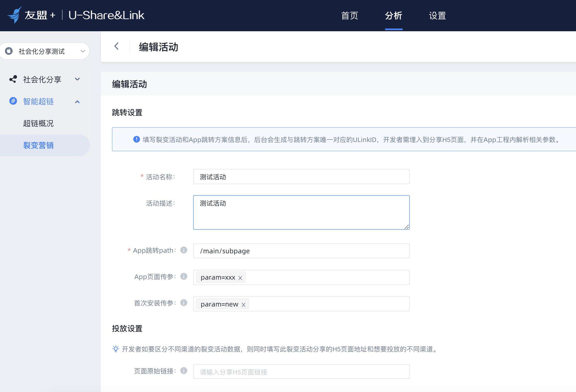Open 超链概况 in sidebar

click(x=38, y=123)
